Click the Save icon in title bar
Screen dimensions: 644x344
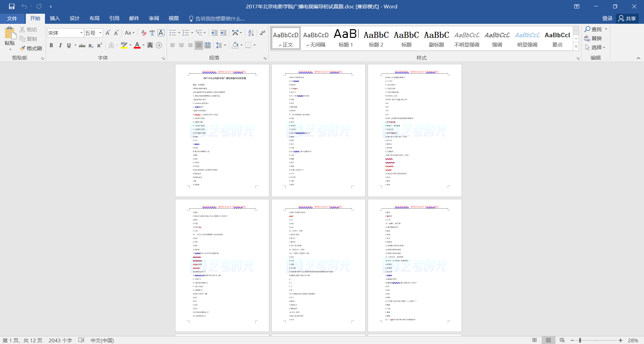point(12,6)
